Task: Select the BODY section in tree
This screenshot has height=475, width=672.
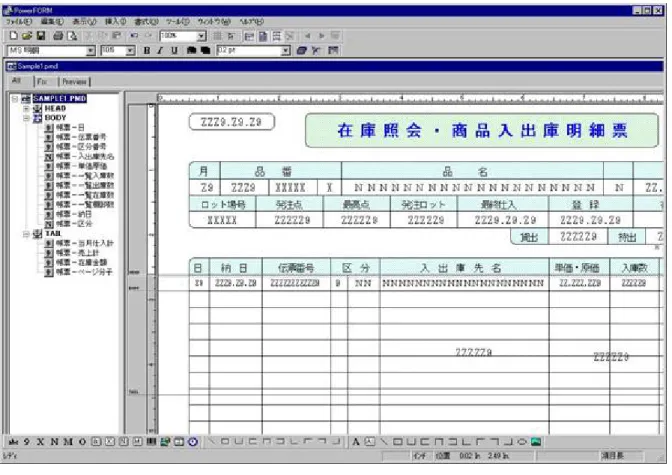Action: [55, 118]
